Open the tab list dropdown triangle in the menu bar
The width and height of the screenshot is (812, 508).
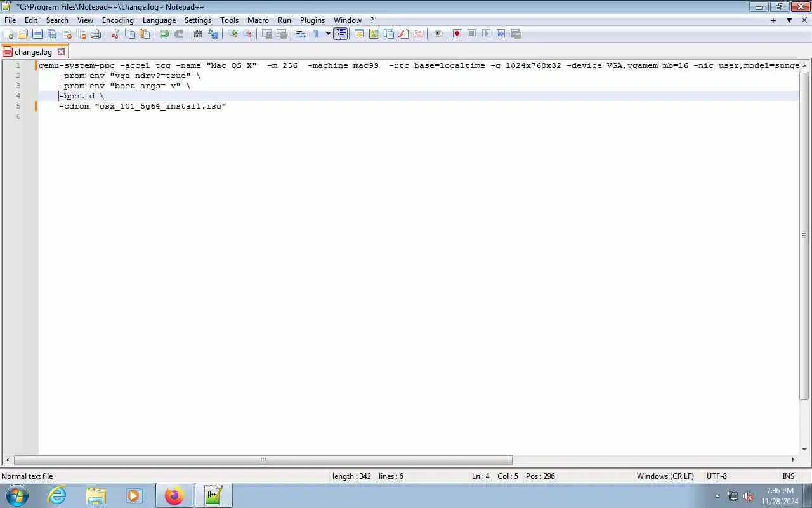[789, 20]
